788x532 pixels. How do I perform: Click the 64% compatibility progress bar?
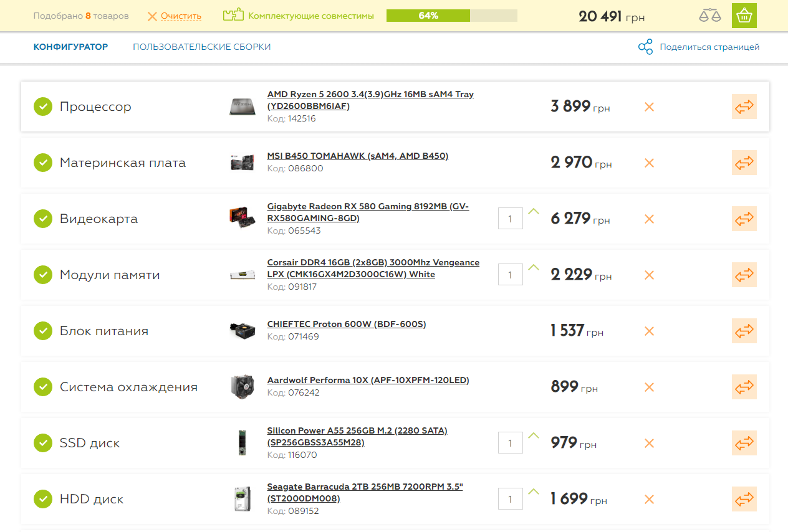452,16
